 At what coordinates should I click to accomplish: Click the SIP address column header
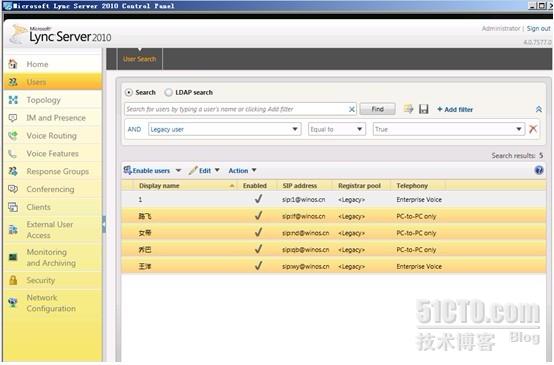point(300,186)
